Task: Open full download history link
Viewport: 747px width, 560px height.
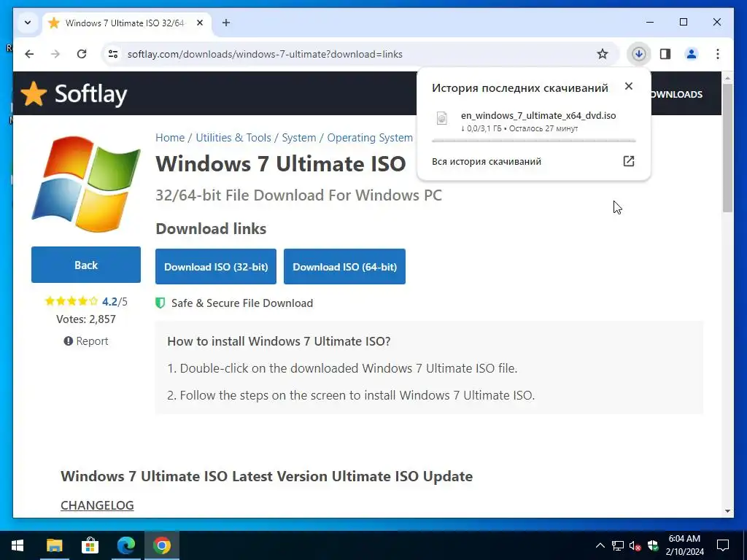Action: tap(487, 161)
